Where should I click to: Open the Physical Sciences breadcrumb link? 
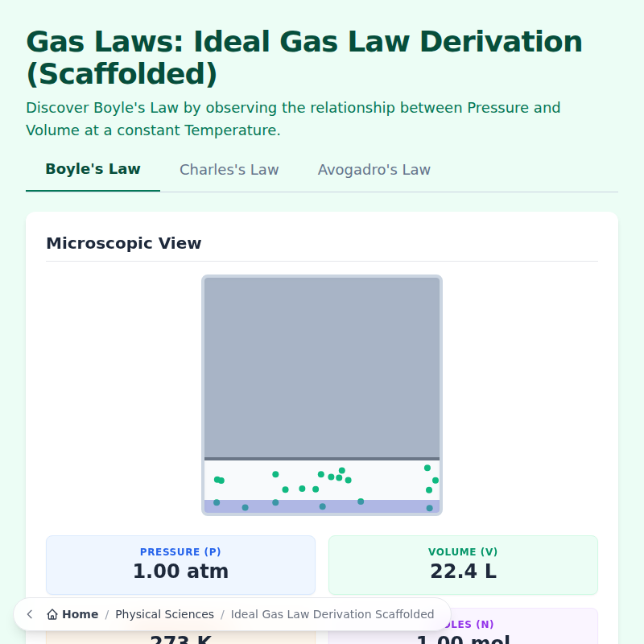(x=164, y=614)
